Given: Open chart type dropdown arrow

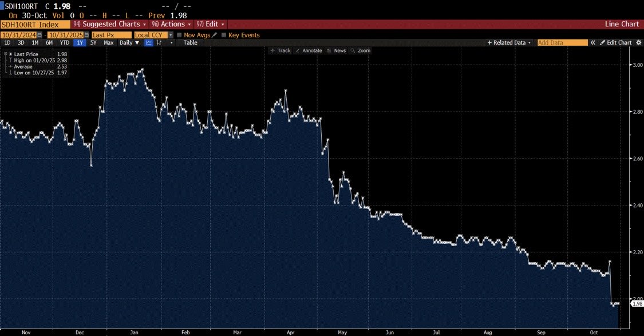Looking at the screenshot, I should (x=171, y=43).
